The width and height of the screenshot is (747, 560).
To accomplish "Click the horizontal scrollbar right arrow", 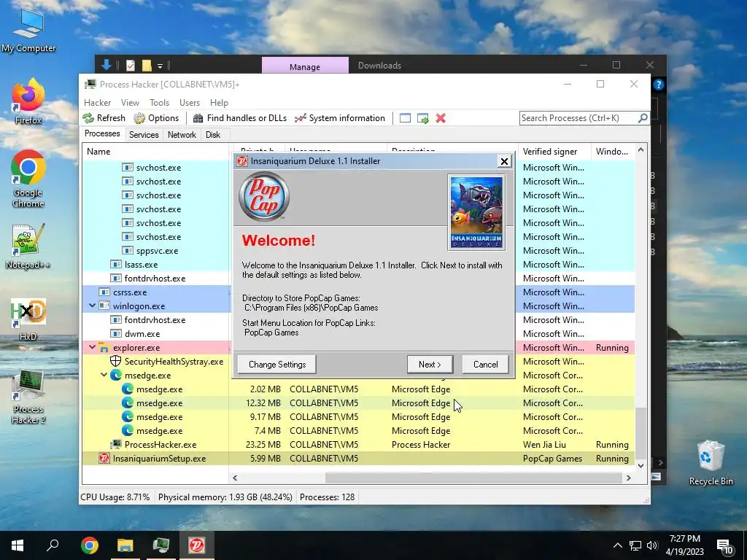I will tap(628, 478).
